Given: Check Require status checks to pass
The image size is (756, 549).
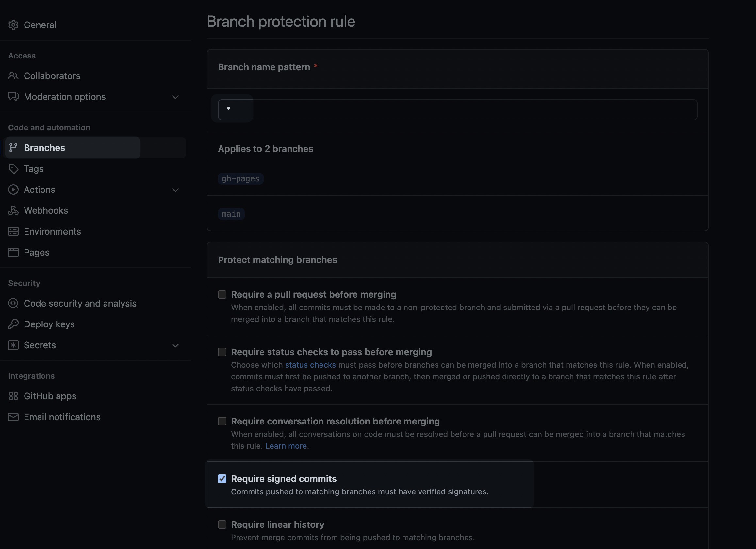Looking at the screenshot, I should (222, 352).
